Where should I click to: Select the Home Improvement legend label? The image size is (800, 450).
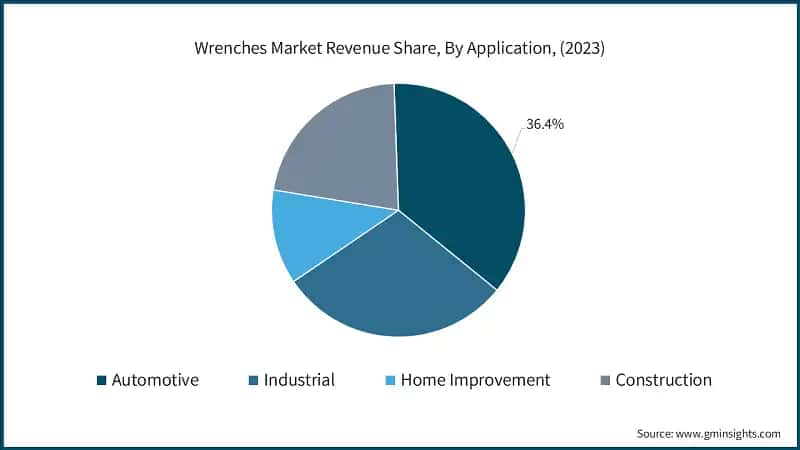click(476, 380)
